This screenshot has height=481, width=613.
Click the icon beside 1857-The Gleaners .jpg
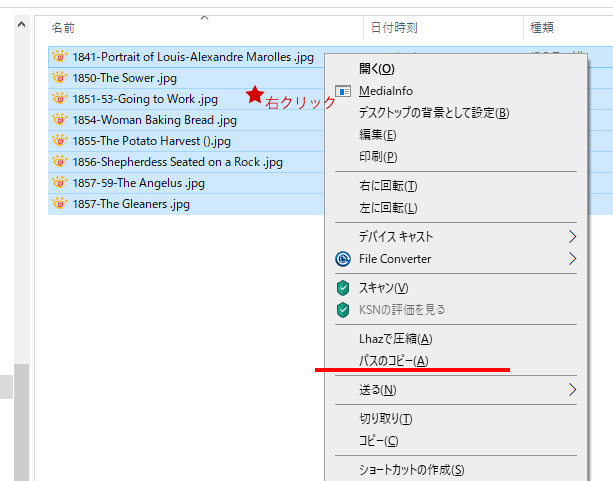coord(59,204)
